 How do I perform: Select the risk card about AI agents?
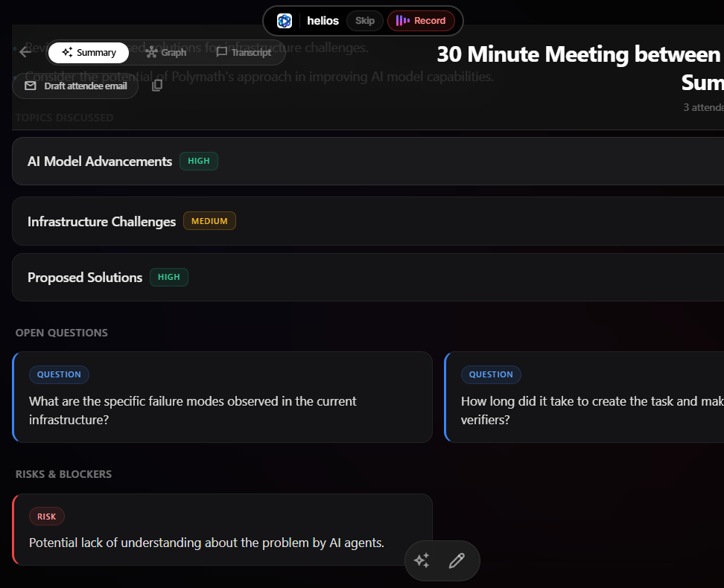(223, 530)
